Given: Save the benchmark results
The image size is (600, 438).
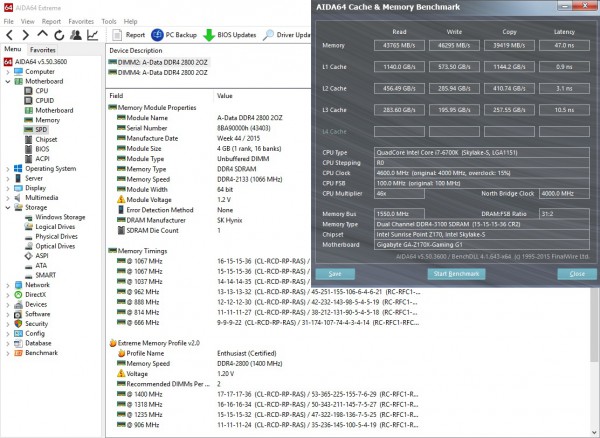Looking at the screenshot, I should 335,274.
